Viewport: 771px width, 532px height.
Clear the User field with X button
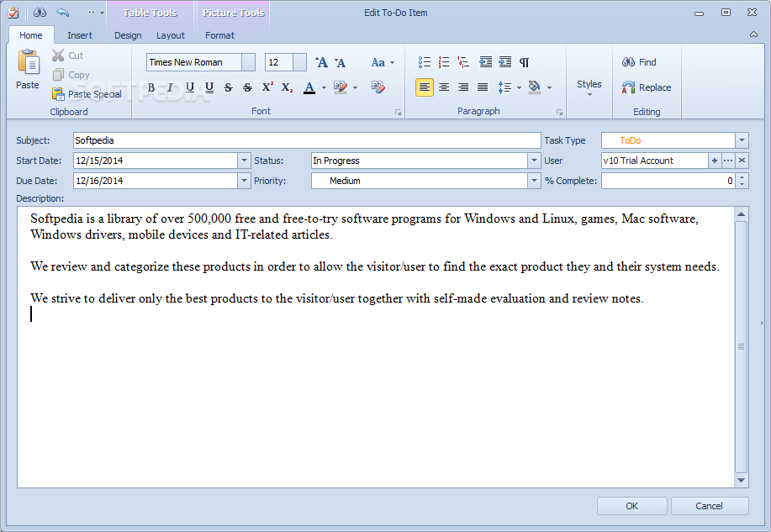(x=742, y=161)
